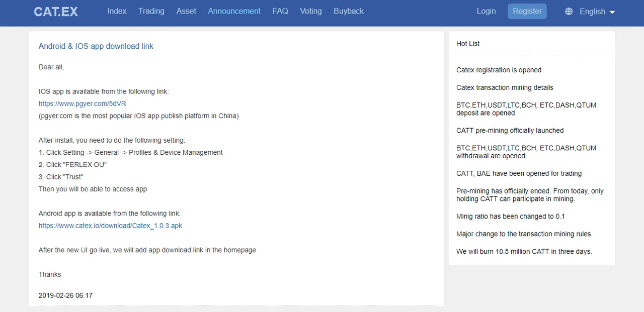
Task: Open 'We will burn 10.5 million CATT' announcement
Action: pos(524,252)
